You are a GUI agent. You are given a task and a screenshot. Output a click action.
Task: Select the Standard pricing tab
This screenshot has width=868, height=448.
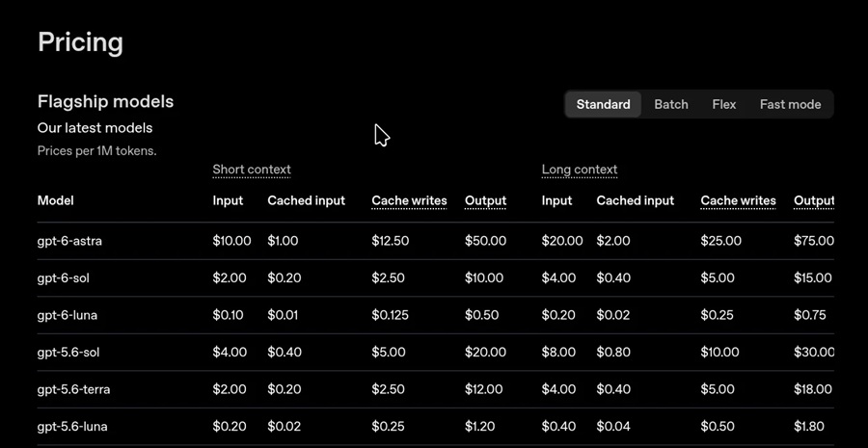coord(603,104)
